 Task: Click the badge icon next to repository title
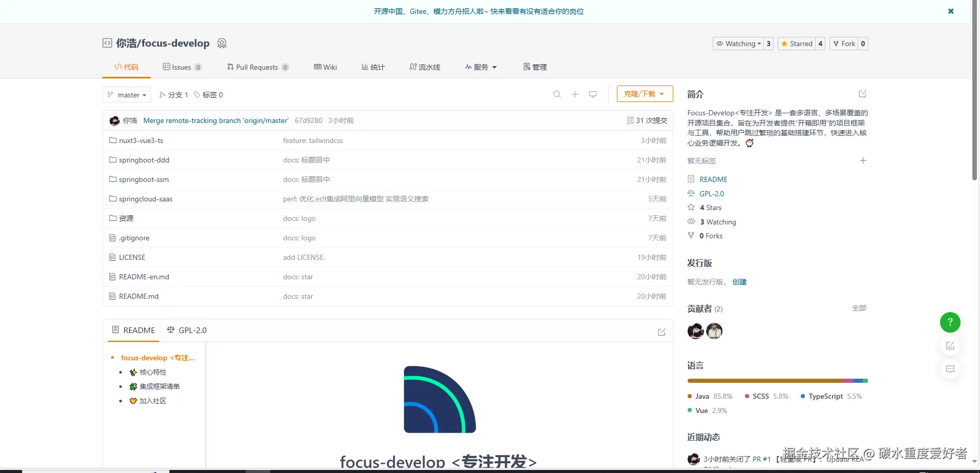(x=221, y=43)
